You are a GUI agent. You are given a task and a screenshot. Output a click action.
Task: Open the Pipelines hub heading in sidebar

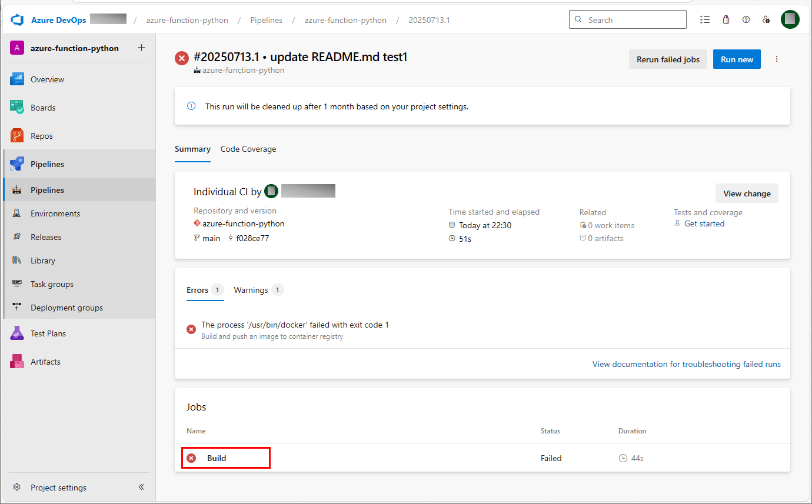click(x=79, y=164)
